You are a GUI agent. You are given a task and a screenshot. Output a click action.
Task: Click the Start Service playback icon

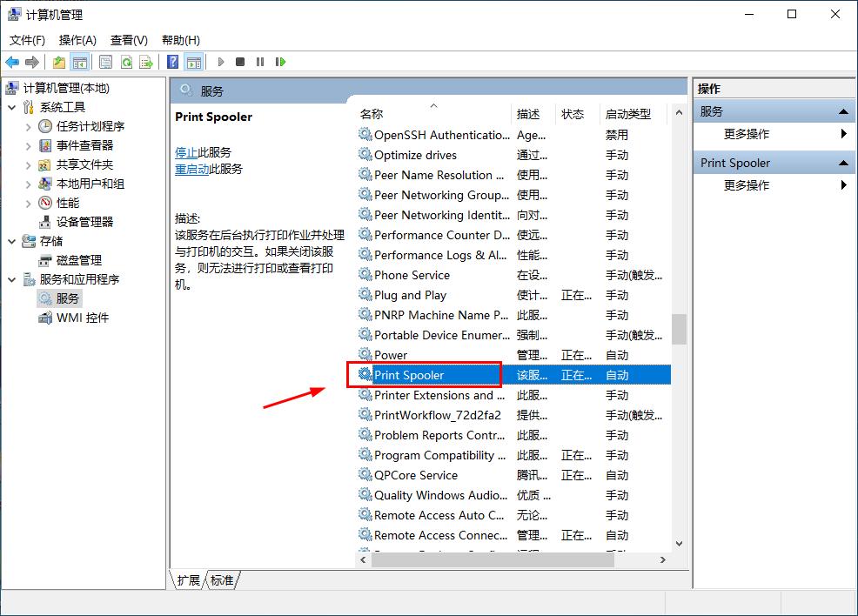[x=221, y=61]
